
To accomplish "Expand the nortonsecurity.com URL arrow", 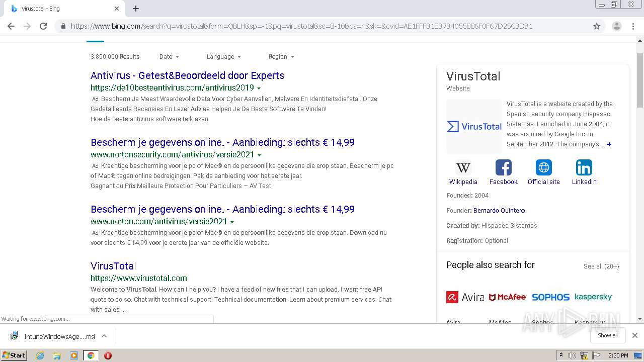I will coord(259,155).
